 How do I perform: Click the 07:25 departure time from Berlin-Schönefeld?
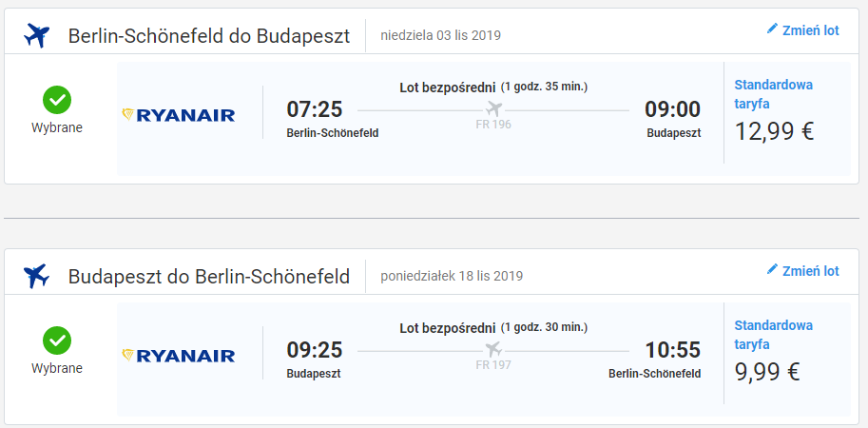[x=315, y=109]
